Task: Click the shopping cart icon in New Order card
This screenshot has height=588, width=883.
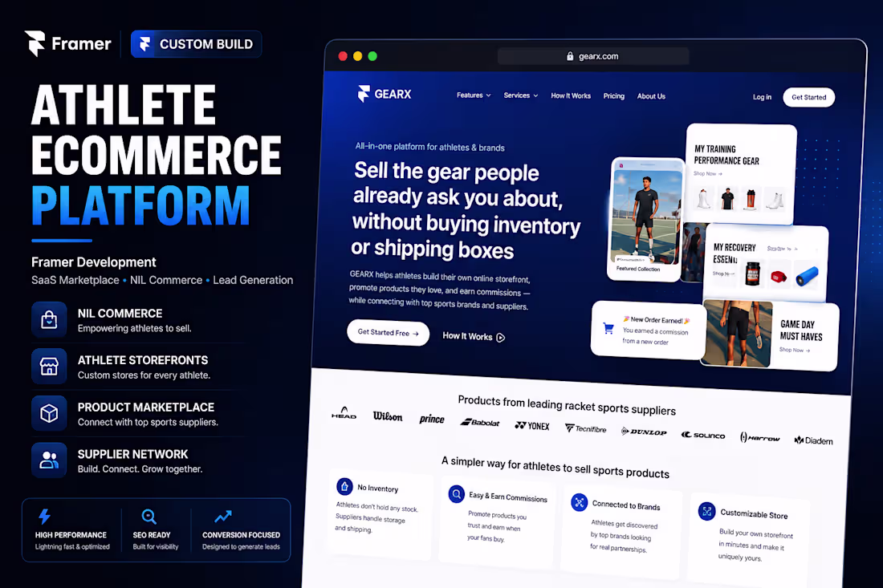Action: (x=608, y=328)
